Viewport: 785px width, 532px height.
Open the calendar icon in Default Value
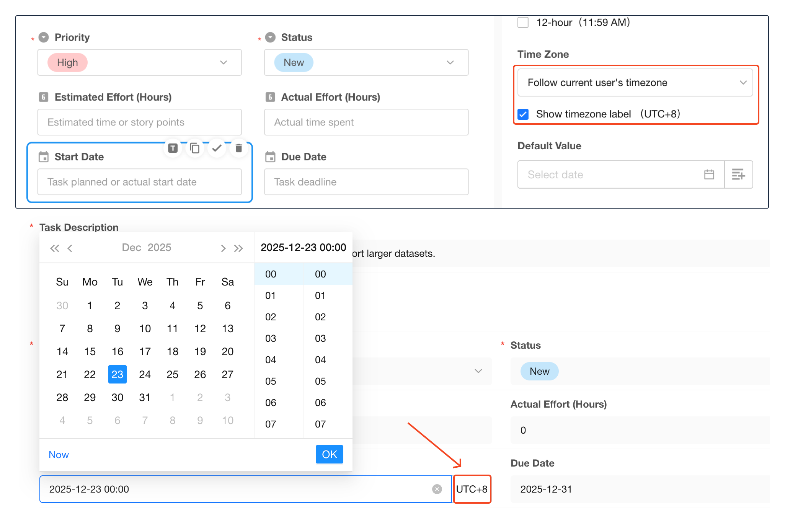point(709,175)
